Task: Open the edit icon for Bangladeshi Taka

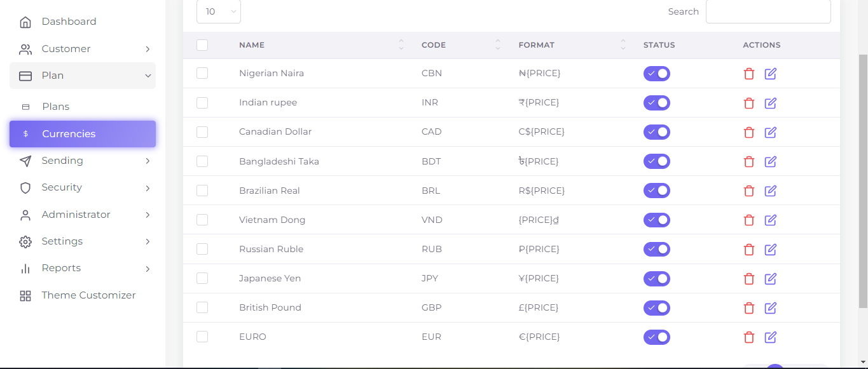Action: click(771, 161)
